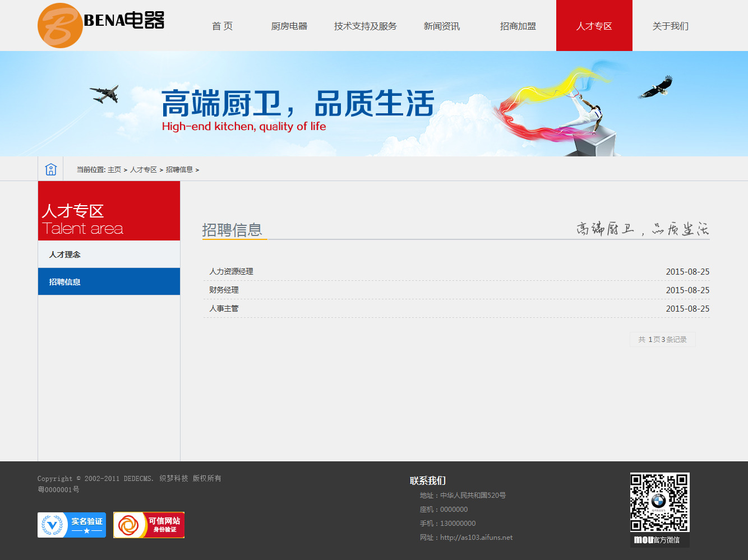Image resolution: width=748 pixels, height=560 pixels.
Task: Select 招聘信息 in the left sidebar
Action: (x=65, y=282)
